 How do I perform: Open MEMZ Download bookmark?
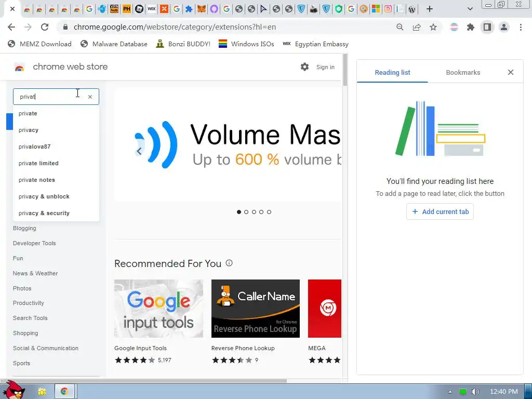point(39,44)
